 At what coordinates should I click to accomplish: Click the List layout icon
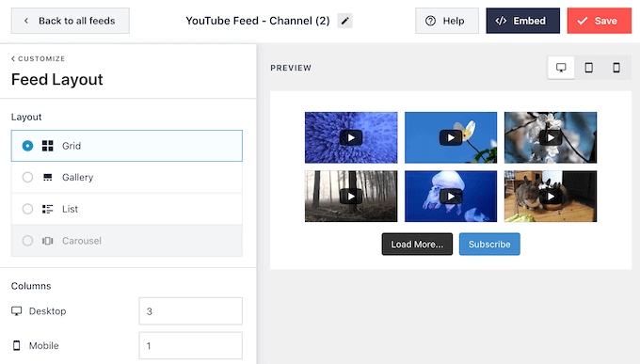pos(48,209)
